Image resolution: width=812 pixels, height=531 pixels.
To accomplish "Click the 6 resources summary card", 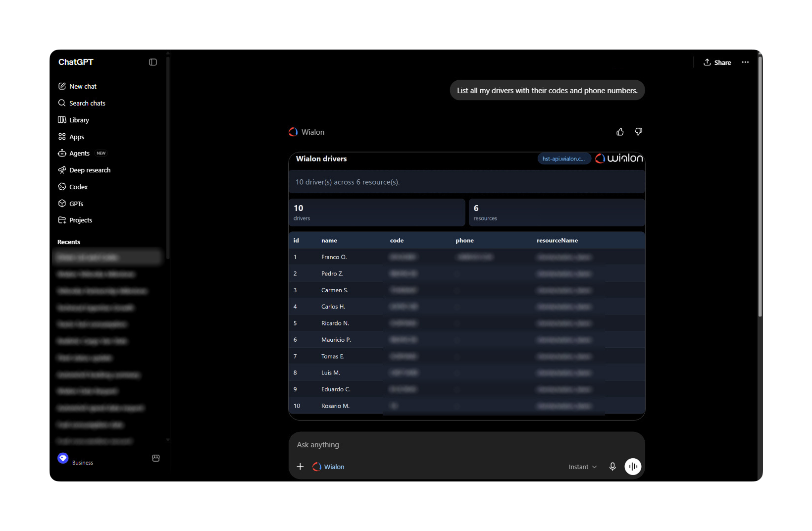I will pos(557,212).
